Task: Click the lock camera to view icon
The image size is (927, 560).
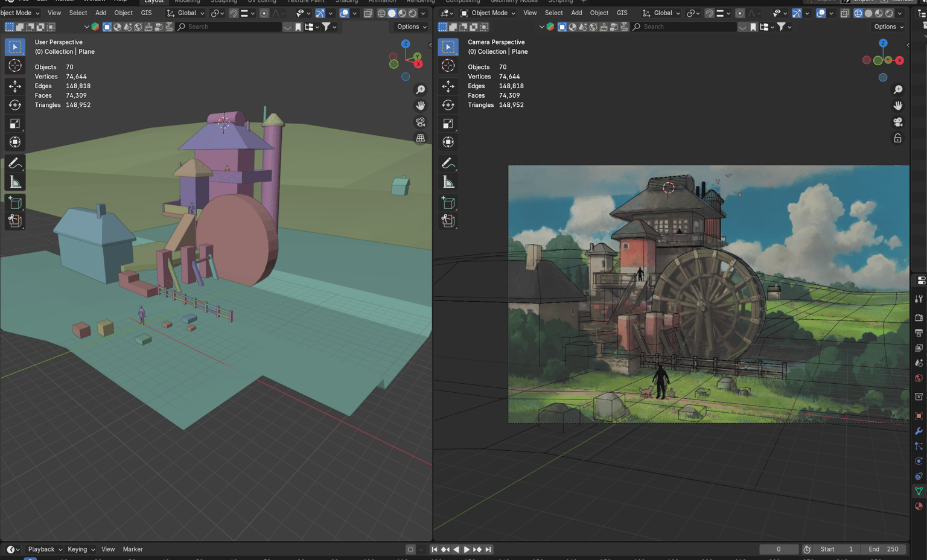Action: coord(898,138)
